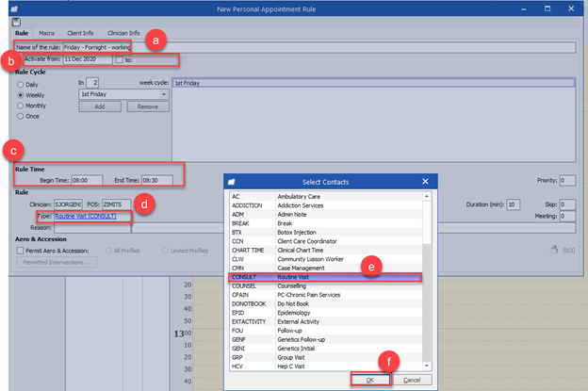Select the COUNSEL Counselling row
This screenshot has width=588, height=391.
[325, 286]
